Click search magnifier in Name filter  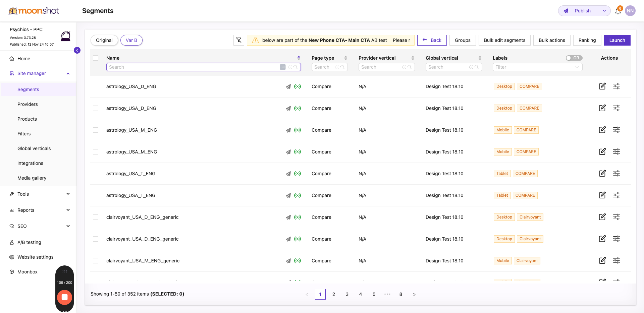(296, 67)
